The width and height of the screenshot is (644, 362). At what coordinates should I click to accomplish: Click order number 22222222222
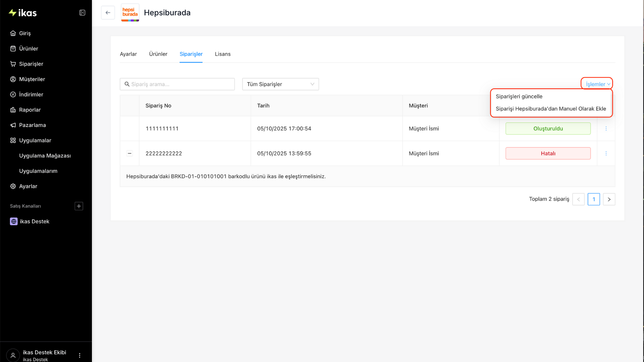[164, 154]
